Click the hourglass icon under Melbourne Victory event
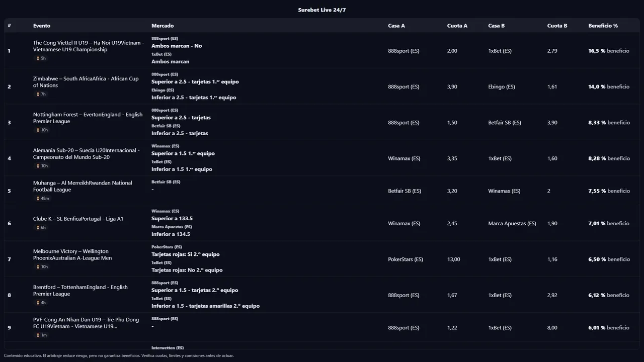The height and width of the screenshot is (362, 644). pos(38,267)
